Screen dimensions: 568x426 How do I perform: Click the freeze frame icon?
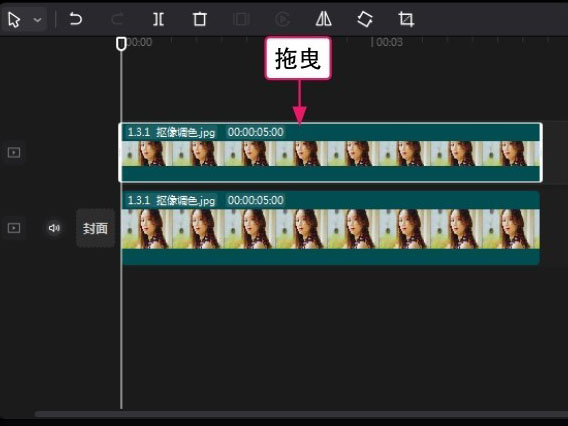[x=241, y=19]
